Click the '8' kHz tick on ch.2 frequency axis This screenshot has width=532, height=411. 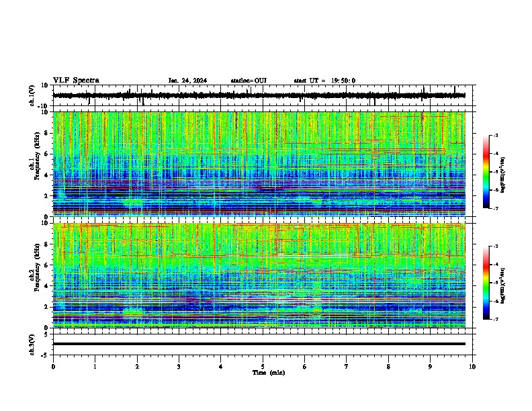[x=46, y=244]
